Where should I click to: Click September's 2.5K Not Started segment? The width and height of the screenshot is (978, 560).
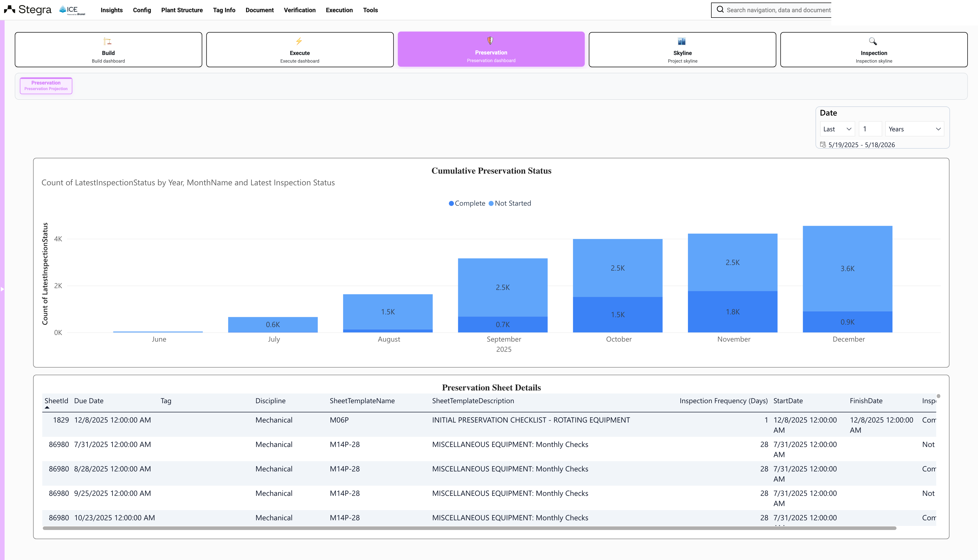click(503, 287)
